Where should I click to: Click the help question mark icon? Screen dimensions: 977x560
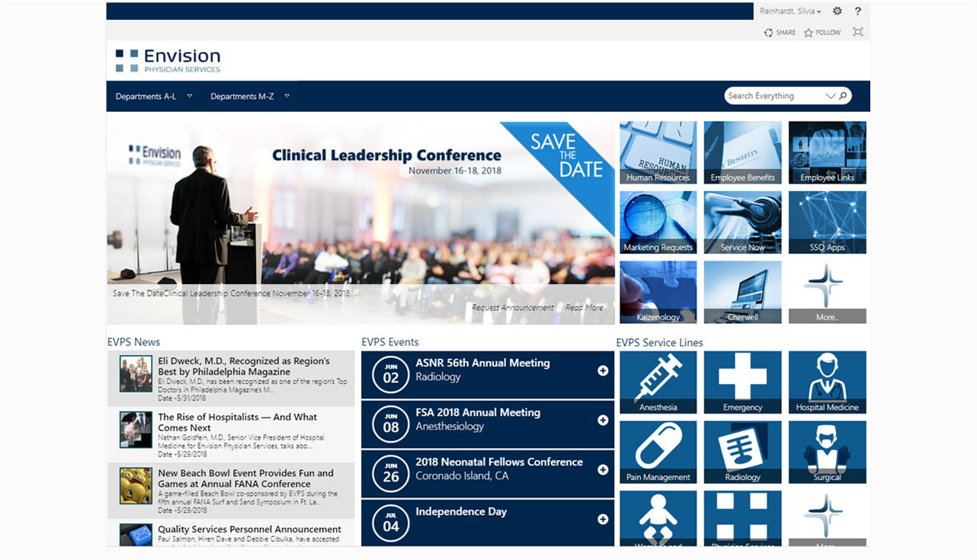858,11
